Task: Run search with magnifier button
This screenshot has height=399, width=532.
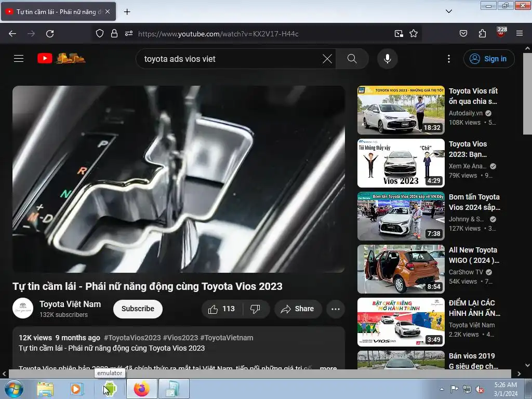Action: [352, 59]
